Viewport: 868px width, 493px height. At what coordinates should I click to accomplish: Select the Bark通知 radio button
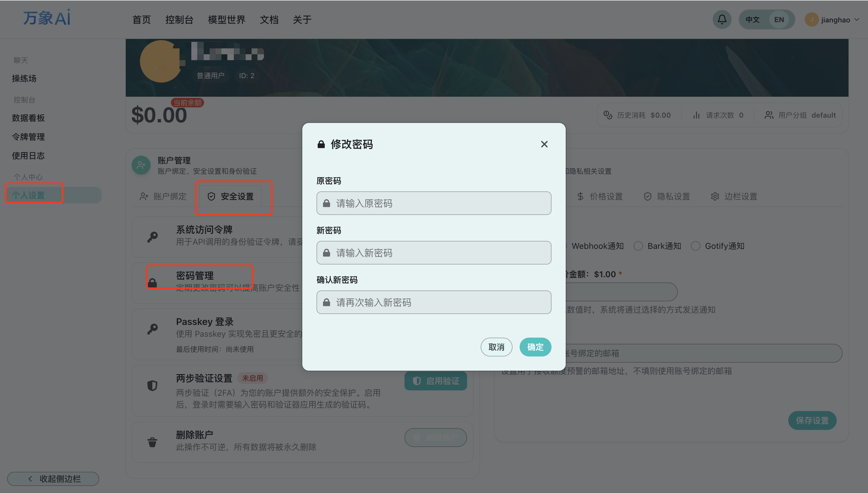point(638,246)
